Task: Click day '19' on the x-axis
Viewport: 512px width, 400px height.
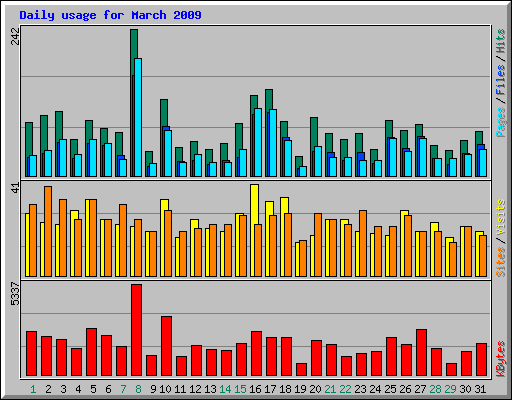Action: [x=300, y=389]
